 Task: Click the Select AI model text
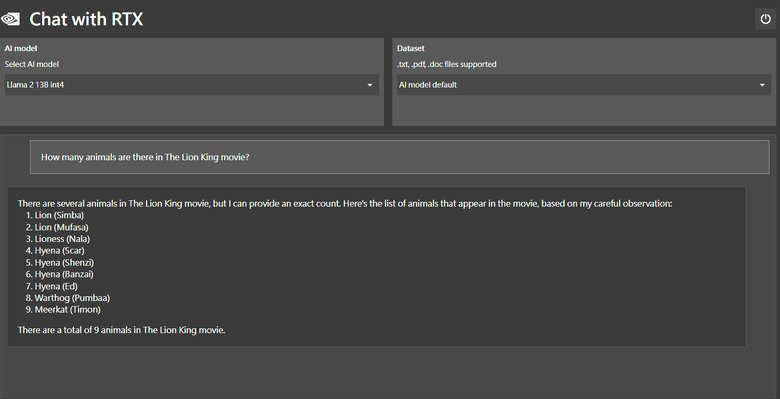(x=32, y=64)
